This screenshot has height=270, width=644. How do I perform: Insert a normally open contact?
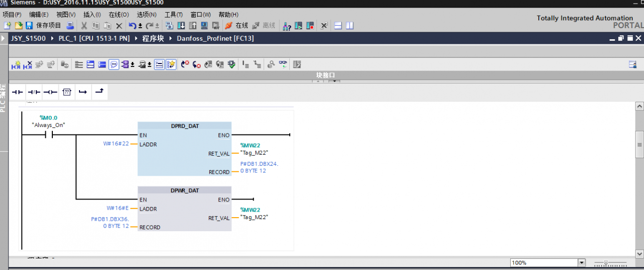(18, 92)
